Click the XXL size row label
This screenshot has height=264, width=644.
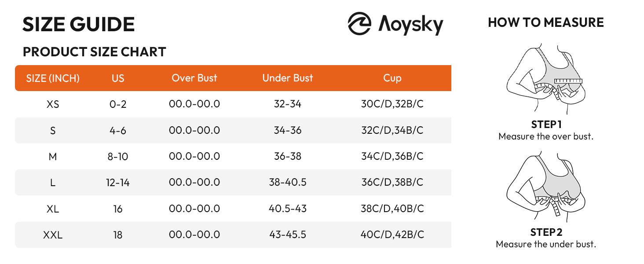click(53, 235)
